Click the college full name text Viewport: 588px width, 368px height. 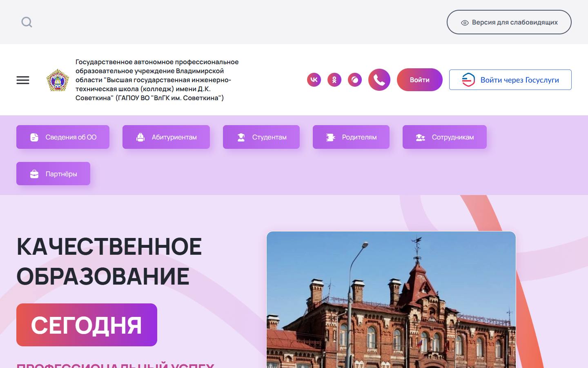coord(157,80)
